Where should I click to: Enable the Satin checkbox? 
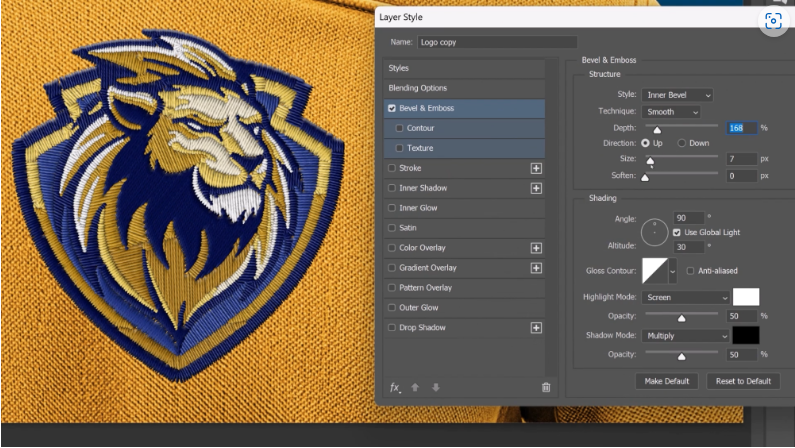tap(391, 228)
